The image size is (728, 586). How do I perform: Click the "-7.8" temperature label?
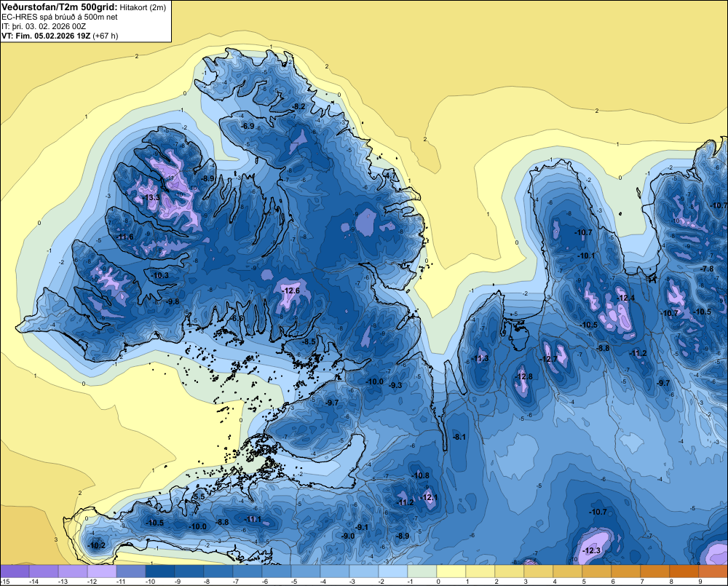point(707,269)
